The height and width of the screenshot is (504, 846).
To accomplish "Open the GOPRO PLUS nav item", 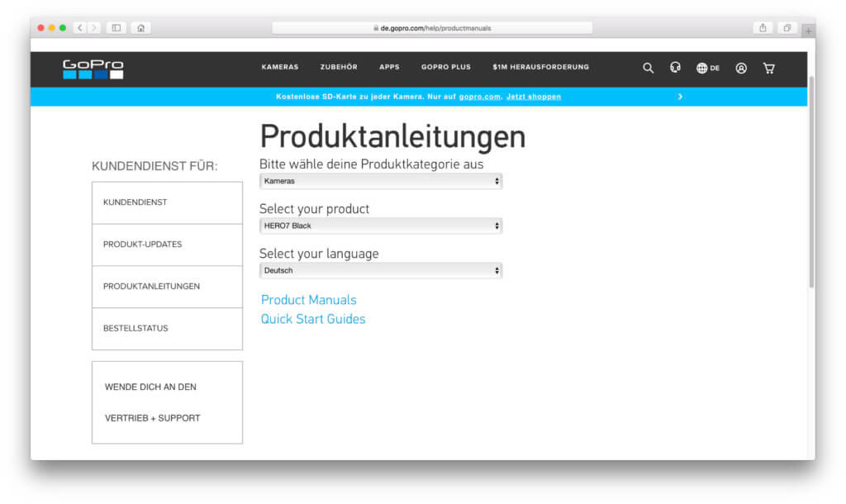I will click(x=446, y=67).
